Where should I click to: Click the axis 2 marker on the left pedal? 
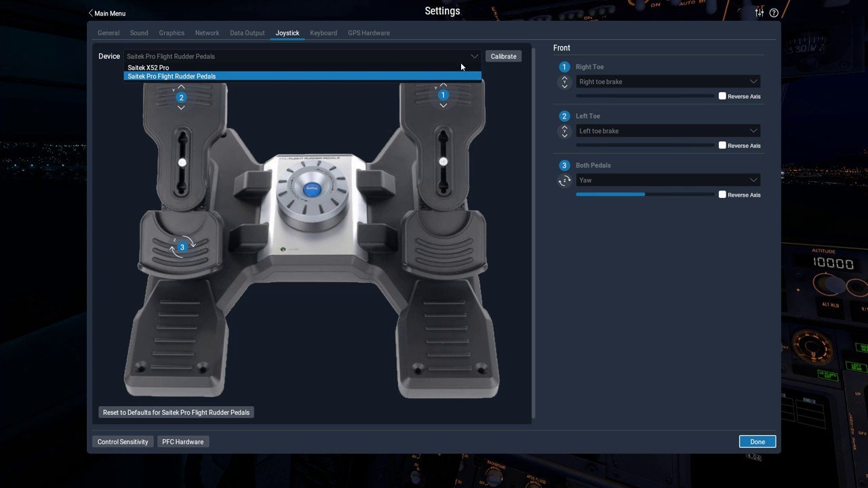(181, 98)
